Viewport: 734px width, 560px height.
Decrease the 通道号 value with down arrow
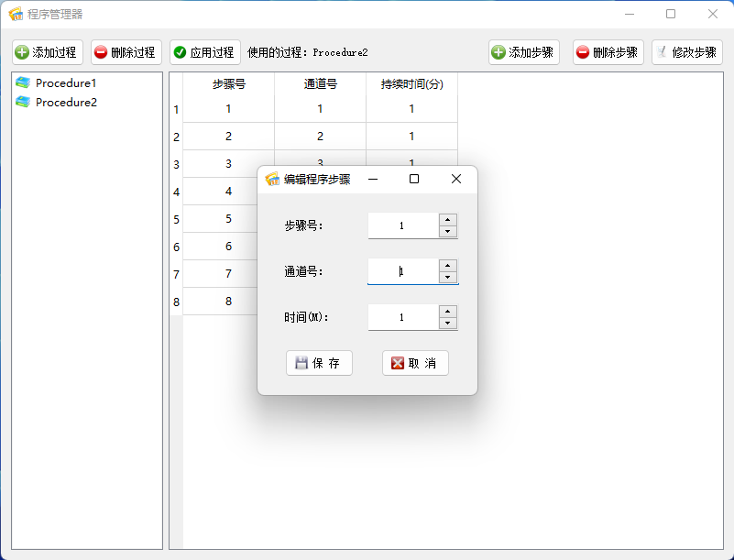448,277
